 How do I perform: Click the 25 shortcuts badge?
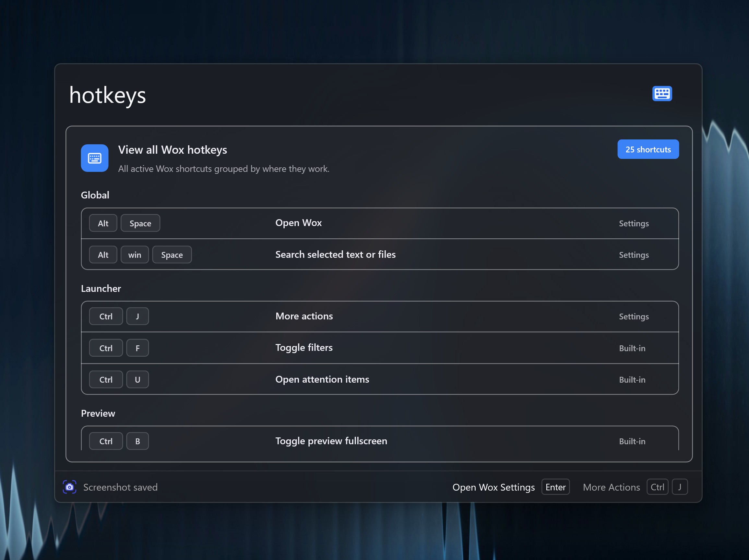648,149
